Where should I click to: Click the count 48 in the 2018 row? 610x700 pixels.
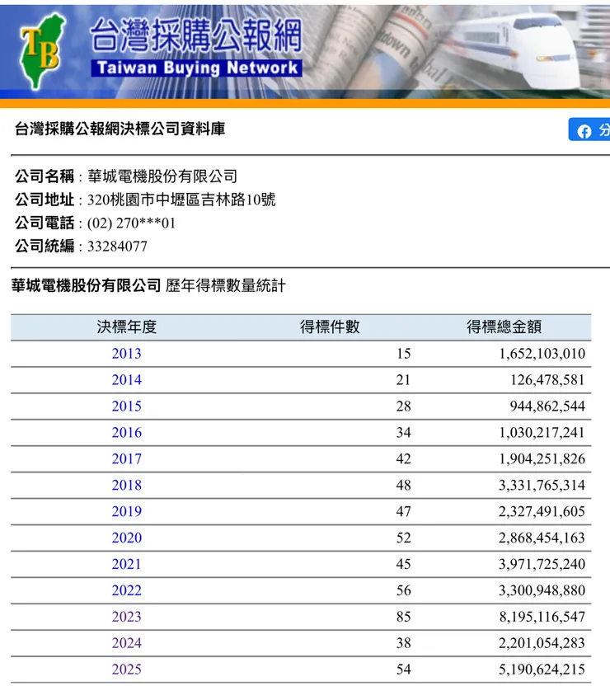pos(403,486)
